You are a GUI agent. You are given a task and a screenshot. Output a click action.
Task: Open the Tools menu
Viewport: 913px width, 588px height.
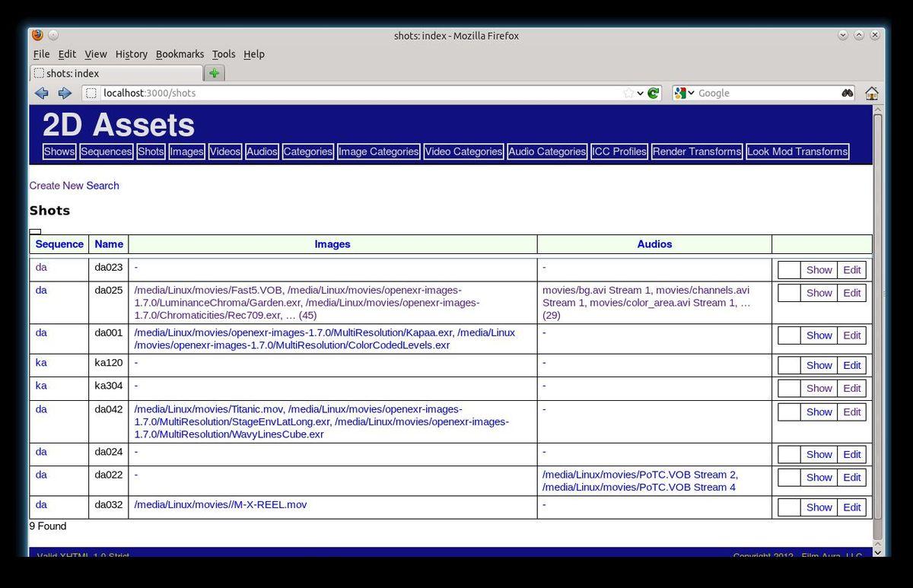click(x=224, y=54)
